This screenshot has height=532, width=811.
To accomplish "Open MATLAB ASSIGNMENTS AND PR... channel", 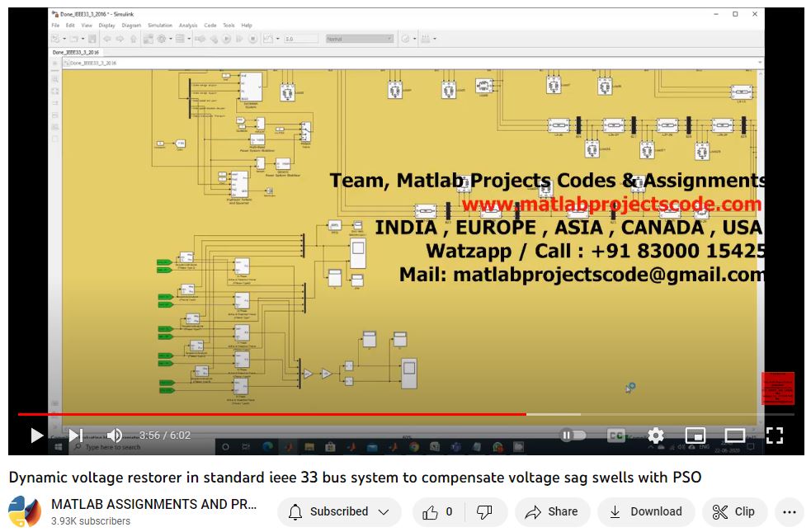I will pos(153,504).
